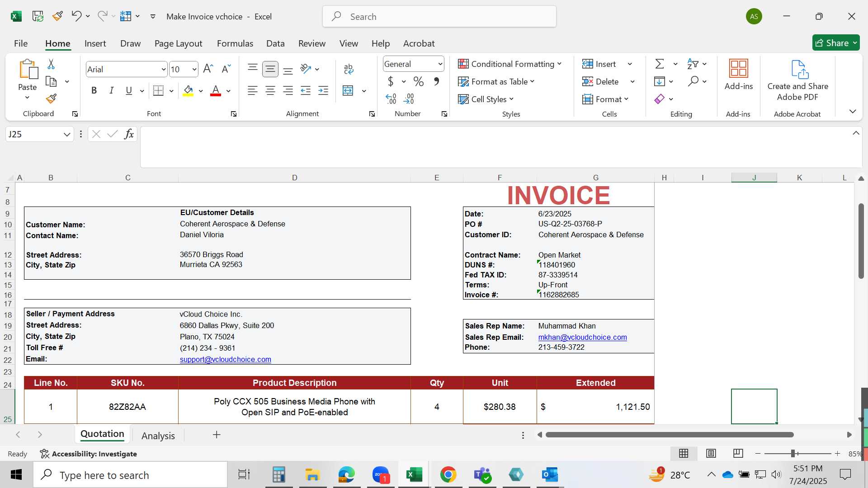Click Increase Indent icon
Screen dimensions: 868x488
[323, 90]
